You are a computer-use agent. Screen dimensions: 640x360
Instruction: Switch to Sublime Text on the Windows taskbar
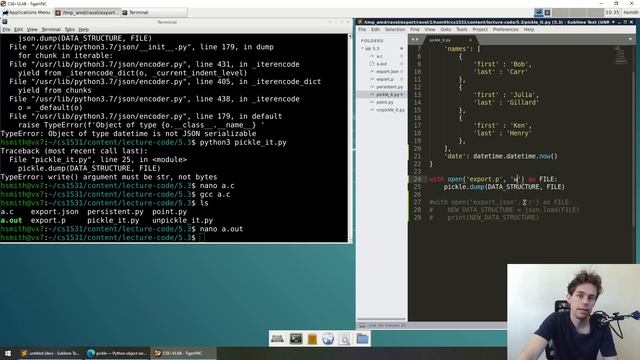tap(50, 353)
